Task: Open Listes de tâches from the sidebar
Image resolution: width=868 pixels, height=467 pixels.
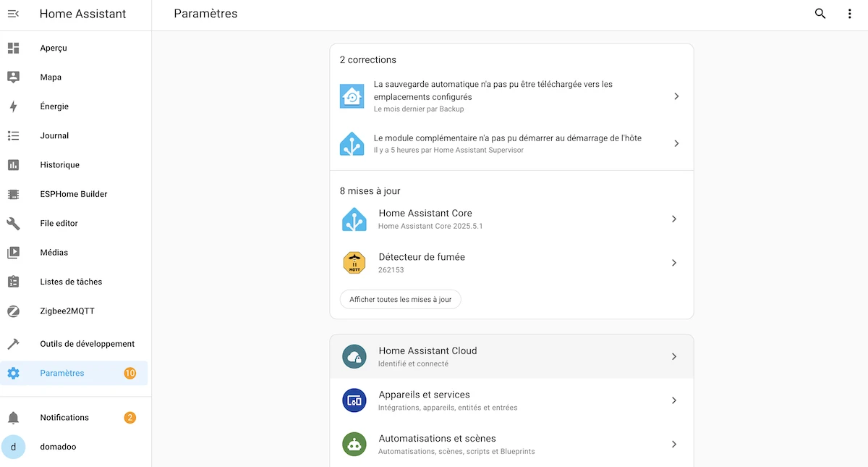Action: pyautogui.click(x=74, y=282)
